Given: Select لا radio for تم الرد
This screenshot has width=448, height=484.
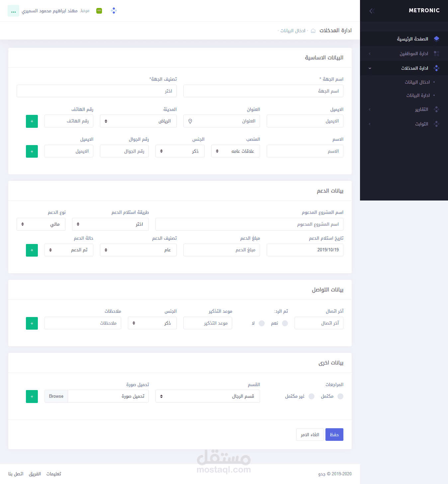Looking at the screenshot, I should click(x=262, y=323).
